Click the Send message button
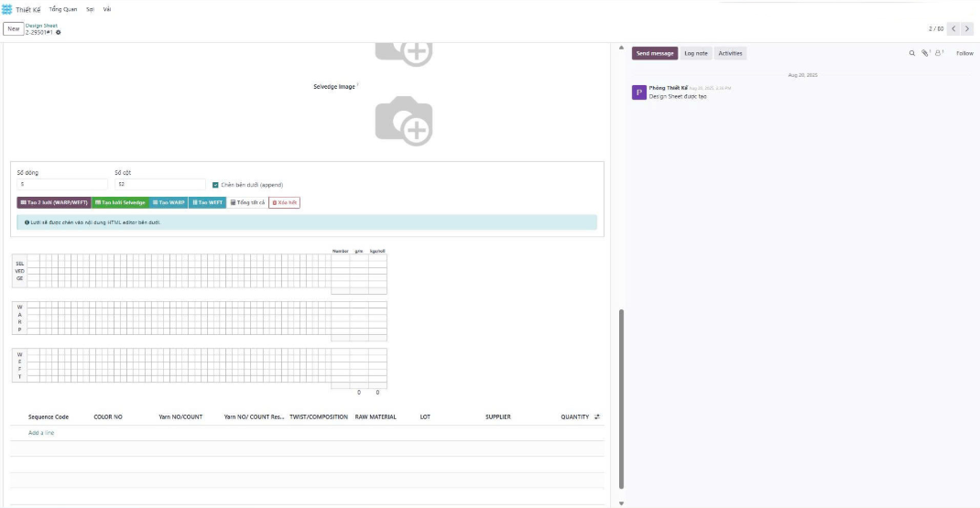This screenshot has height=508, width=980. point(655,53)
